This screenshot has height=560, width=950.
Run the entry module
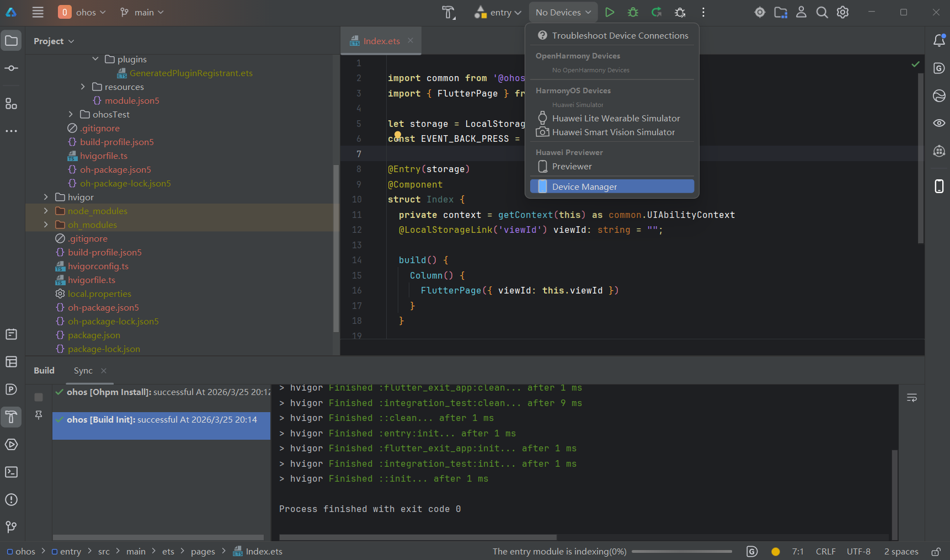(x=610, y=12)
